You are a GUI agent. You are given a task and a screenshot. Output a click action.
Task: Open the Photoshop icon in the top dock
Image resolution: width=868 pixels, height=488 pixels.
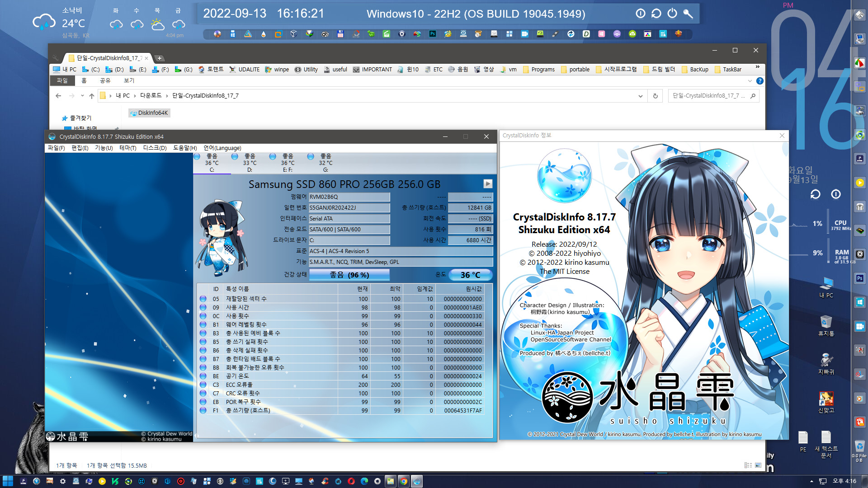pyautogui.click(x=433, y=34)
